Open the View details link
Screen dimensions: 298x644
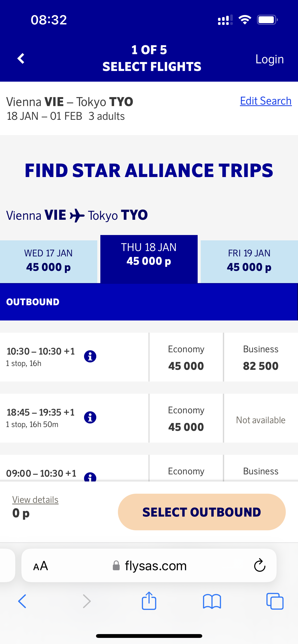pyautogui.click(x=35, y=500)
